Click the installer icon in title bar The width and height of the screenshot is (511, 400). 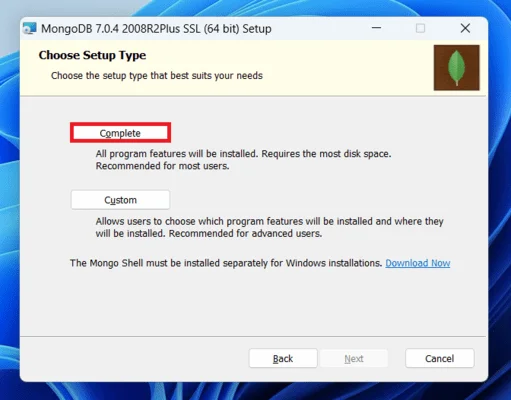30,29
